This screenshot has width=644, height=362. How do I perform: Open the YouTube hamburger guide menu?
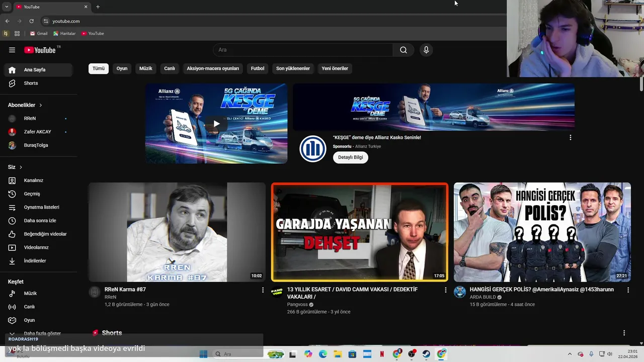point(12,50)
